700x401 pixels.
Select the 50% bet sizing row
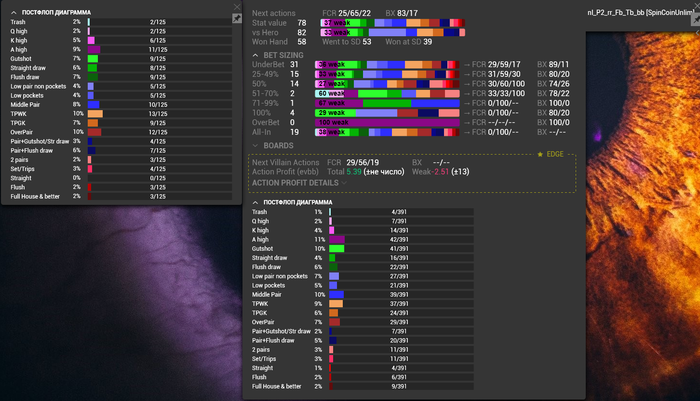(x=411, y=84)
